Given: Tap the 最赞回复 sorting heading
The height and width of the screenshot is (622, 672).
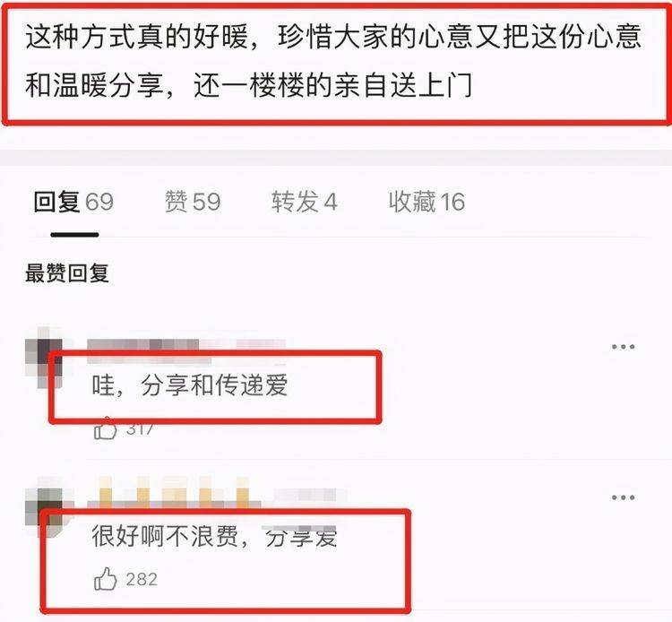Looking at the screenshot, I should [x=67, y=273].
